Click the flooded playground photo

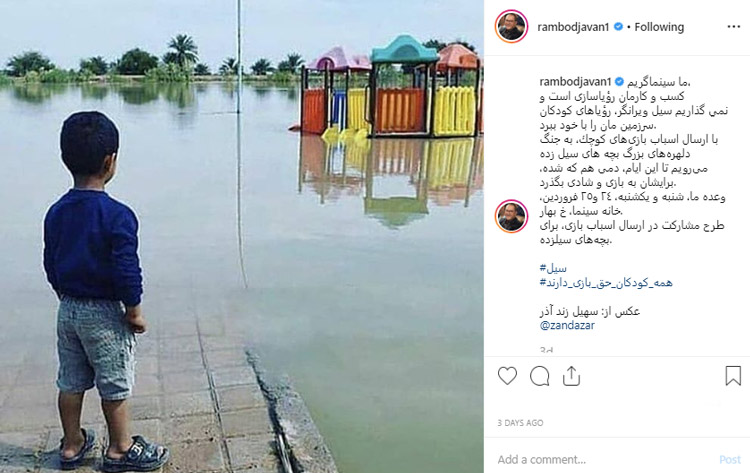242,236
